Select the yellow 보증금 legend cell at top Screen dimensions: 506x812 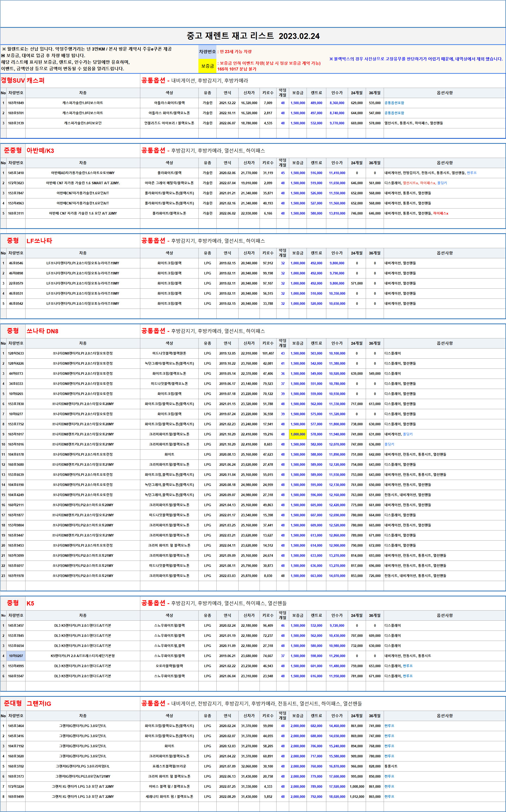coord(208,66)
